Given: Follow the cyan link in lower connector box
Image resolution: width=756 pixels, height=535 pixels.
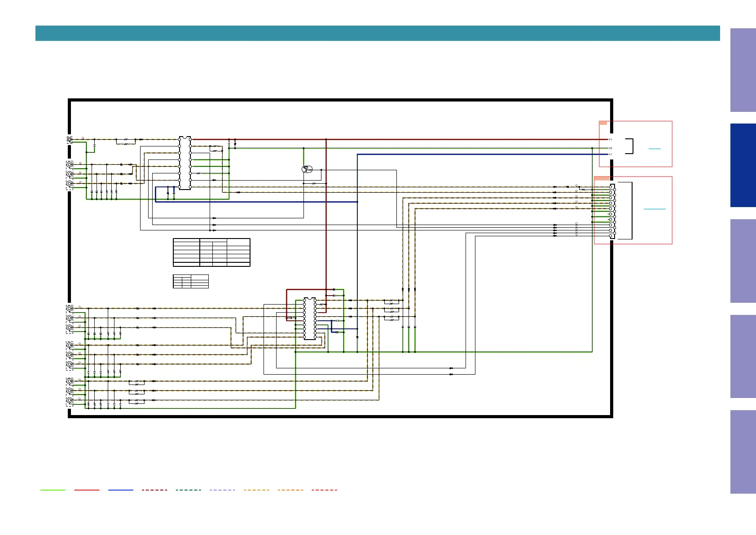Looking at the screenshot, I should pos(655,209).
